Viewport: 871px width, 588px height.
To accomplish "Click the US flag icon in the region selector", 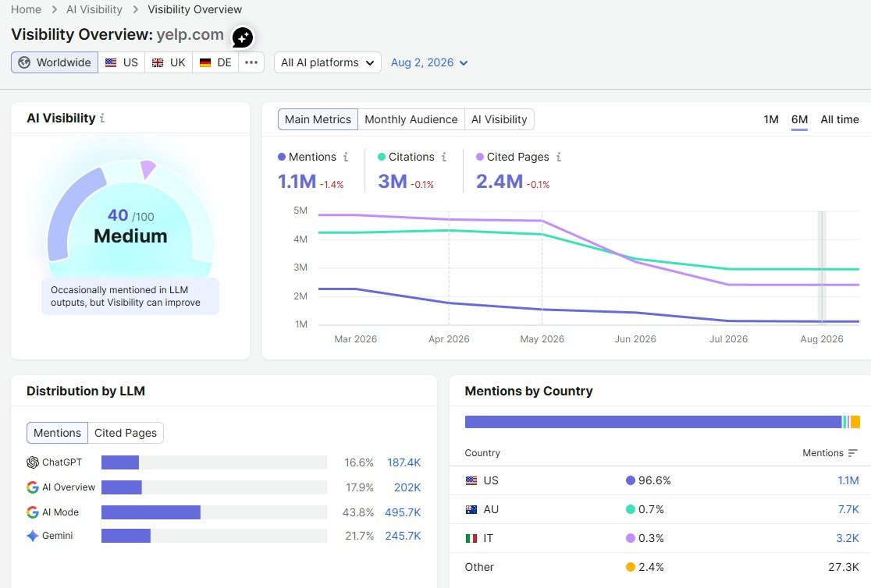I will tap(111, 62).
